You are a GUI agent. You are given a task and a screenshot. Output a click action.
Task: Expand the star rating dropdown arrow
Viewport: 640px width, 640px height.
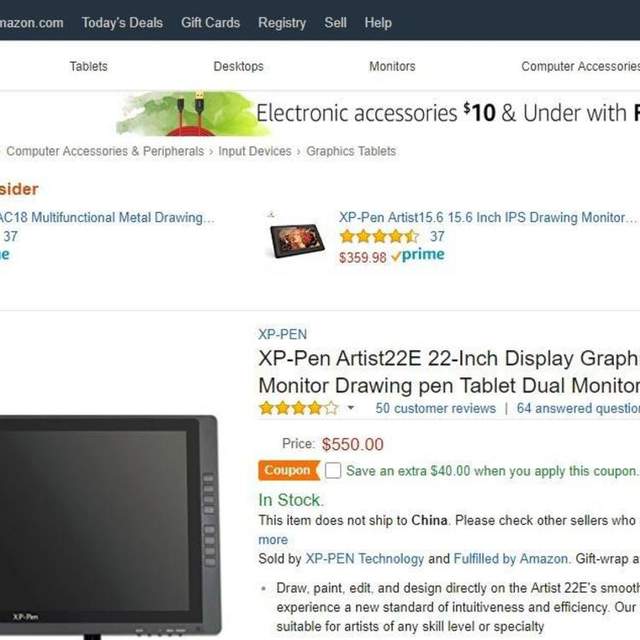tap(351, 407)
